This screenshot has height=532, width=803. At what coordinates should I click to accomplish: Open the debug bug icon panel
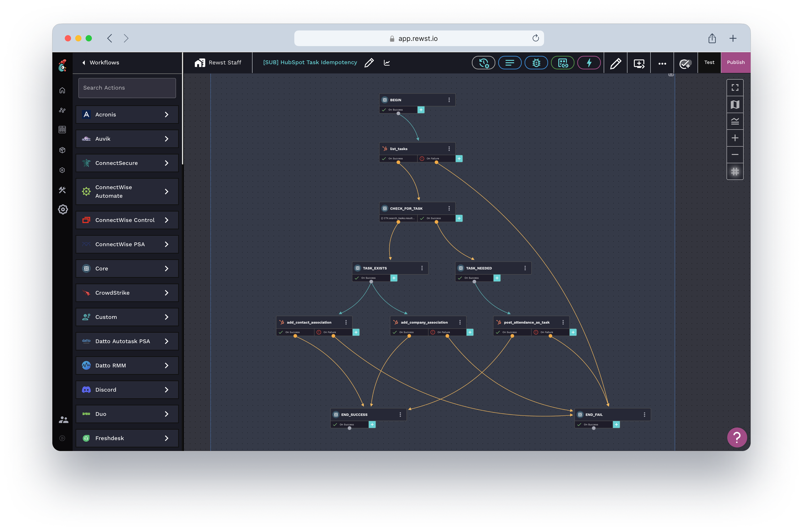coord(536,63)
